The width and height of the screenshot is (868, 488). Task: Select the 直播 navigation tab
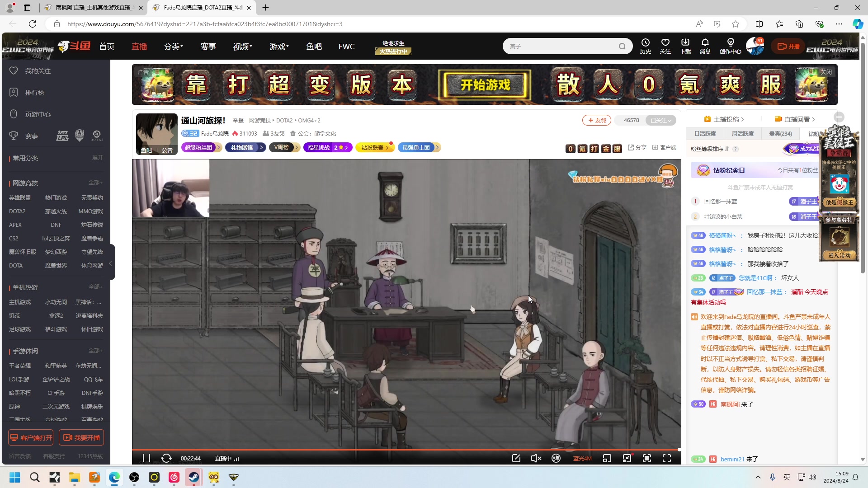tap(139, 47)
